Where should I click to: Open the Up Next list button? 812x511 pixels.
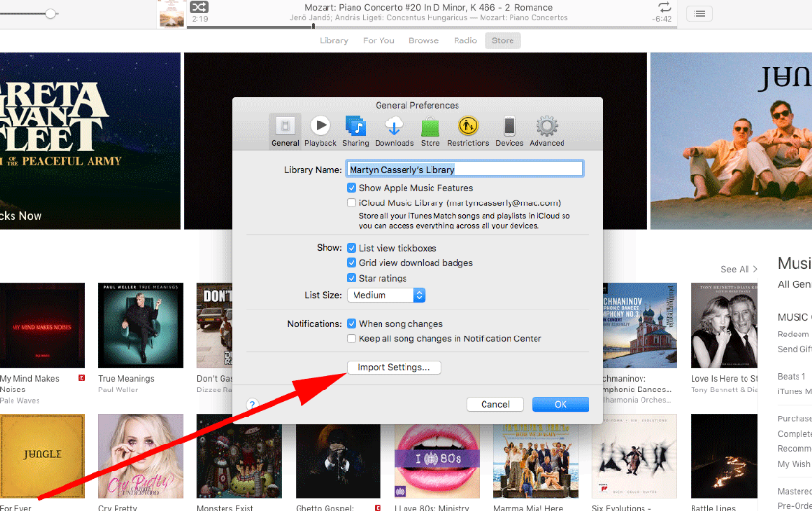(699, 13)
